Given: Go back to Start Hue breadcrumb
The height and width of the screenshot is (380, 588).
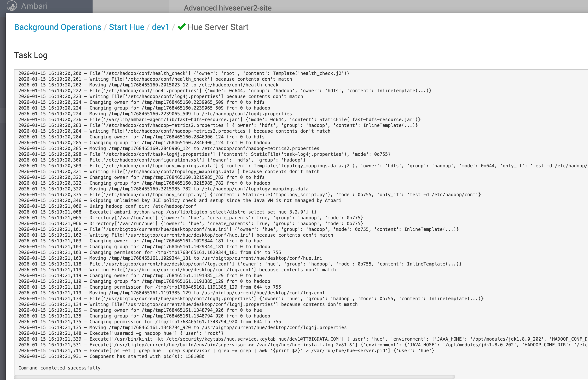Looking at the screenshot, I should coord(126,27).
